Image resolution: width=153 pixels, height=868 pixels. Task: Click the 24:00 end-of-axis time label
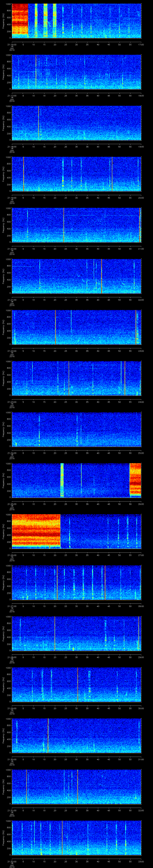coord(141,402)
